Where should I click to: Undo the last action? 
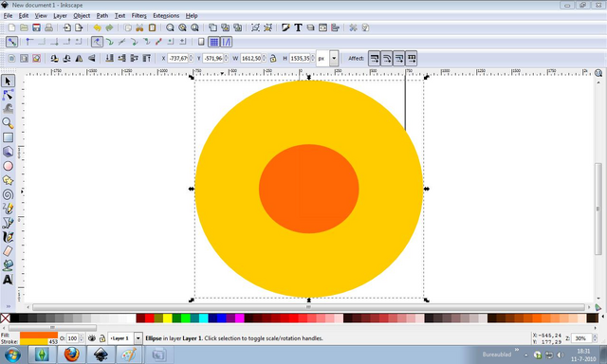(97, 27)
